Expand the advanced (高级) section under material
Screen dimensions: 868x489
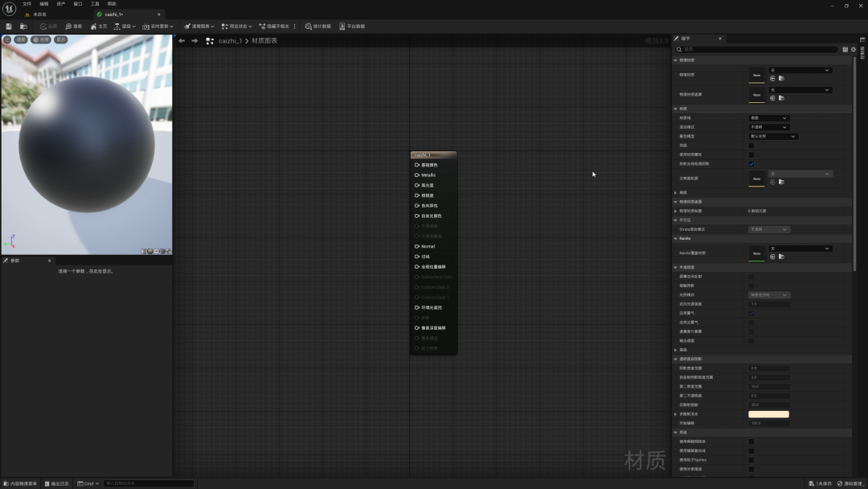coord(675,193)
